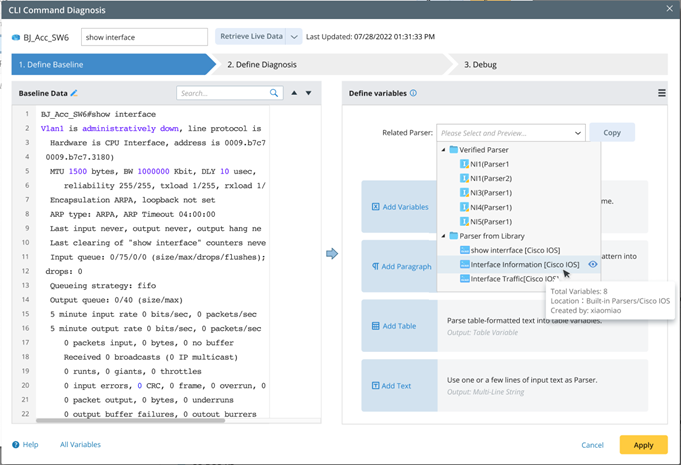Collapse the Verified Parser folder
Screen dimensions: 681x465
(443, 150)
